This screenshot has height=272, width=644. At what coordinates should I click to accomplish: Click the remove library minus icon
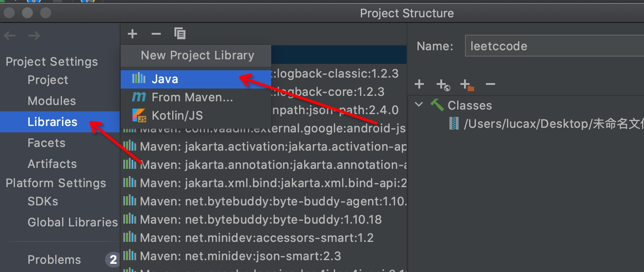[x=156, y=34]
